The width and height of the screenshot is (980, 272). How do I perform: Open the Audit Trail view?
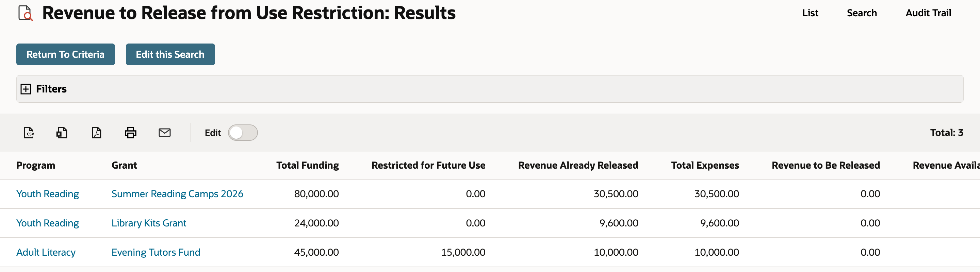click(x=928, y=13)
